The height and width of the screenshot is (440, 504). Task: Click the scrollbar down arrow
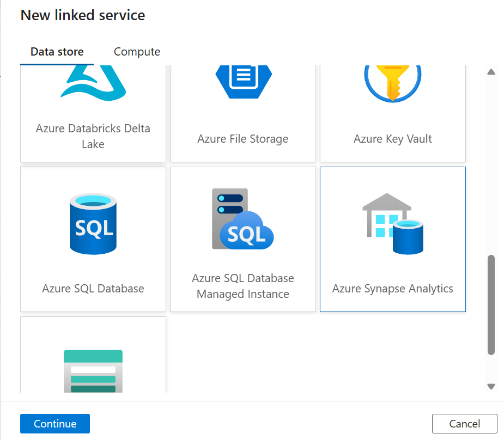click(x=491, y=386)
